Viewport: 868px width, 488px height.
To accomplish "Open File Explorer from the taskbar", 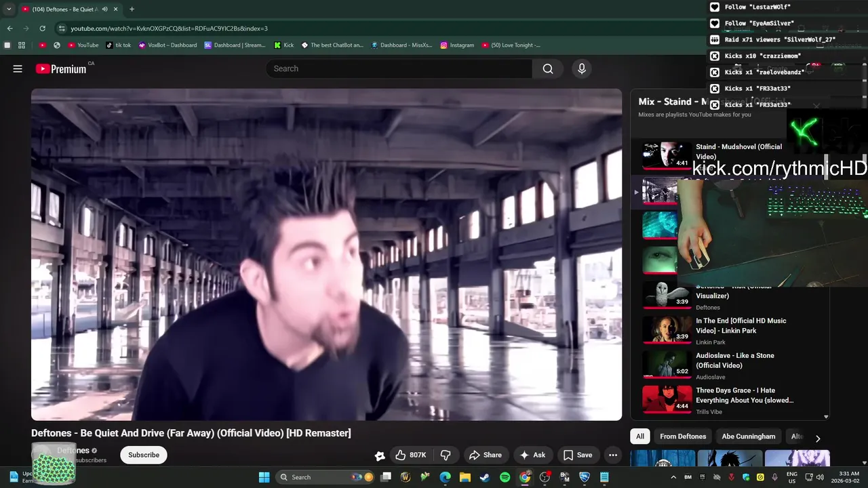I will 465,477.
